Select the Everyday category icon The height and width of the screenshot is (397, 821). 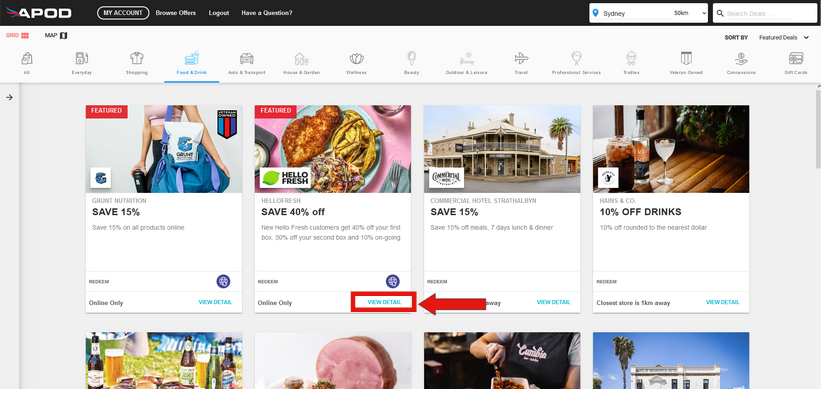pos(82,58)
